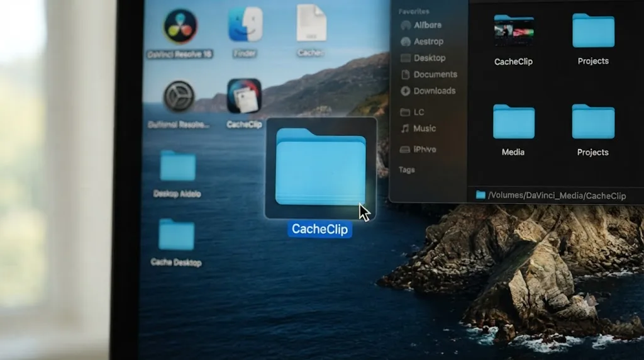The width and height of the screenshot is (644, 360).
Task: Click the /Volumes/DaVinci_Media/CacheClip path text
Action: tap(557, 196)
